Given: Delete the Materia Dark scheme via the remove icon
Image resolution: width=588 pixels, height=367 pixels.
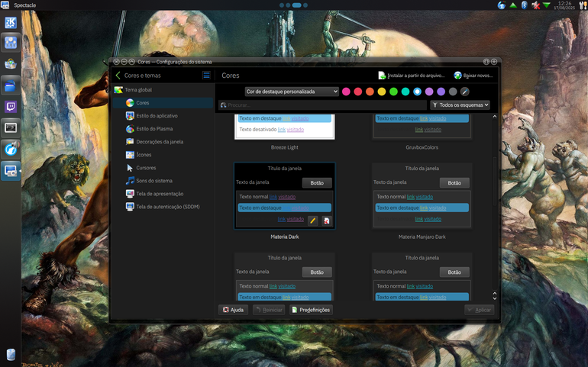Looking at the screenshot, I should pos(327,221).
